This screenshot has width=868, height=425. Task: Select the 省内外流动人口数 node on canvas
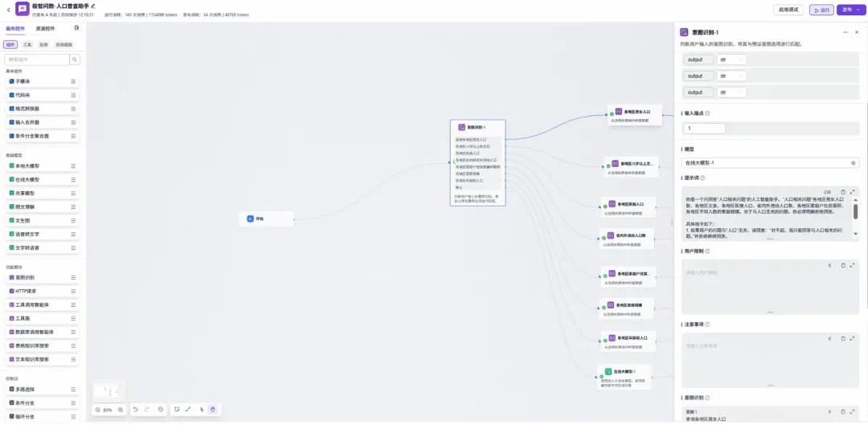click(627, 239)
